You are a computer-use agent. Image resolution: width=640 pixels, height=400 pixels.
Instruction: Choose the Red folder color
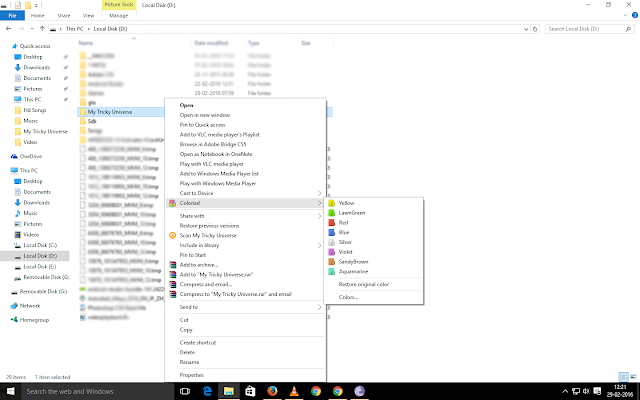click(x=373, y=222)
